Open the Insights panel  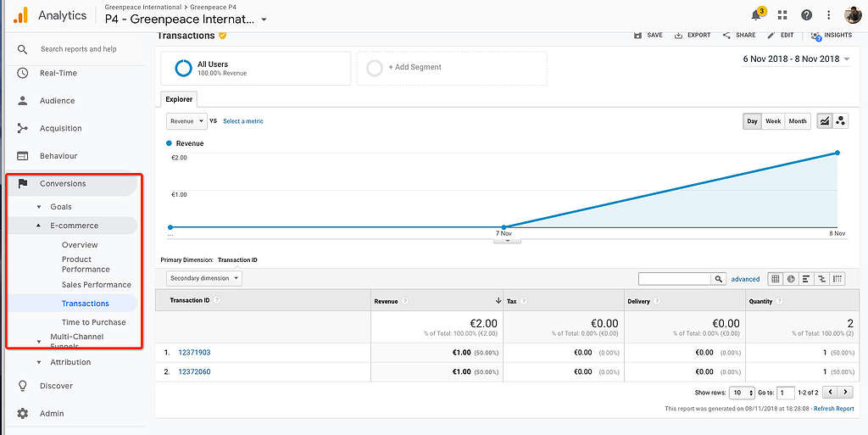tap(832, 35)
